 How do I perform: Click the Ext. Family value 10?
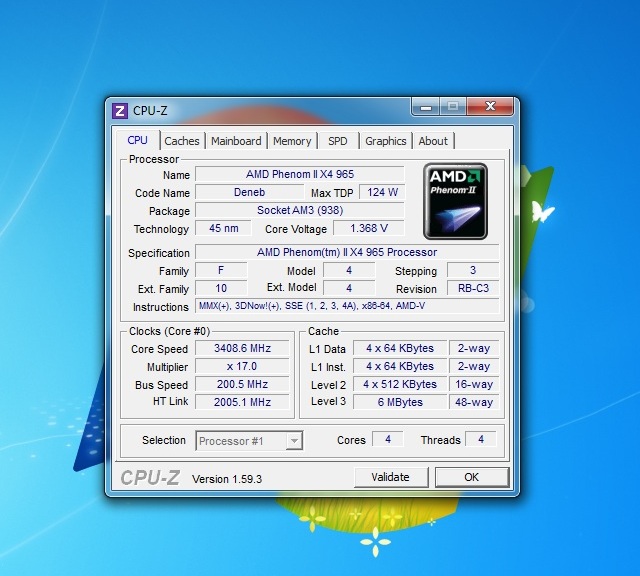221,288
